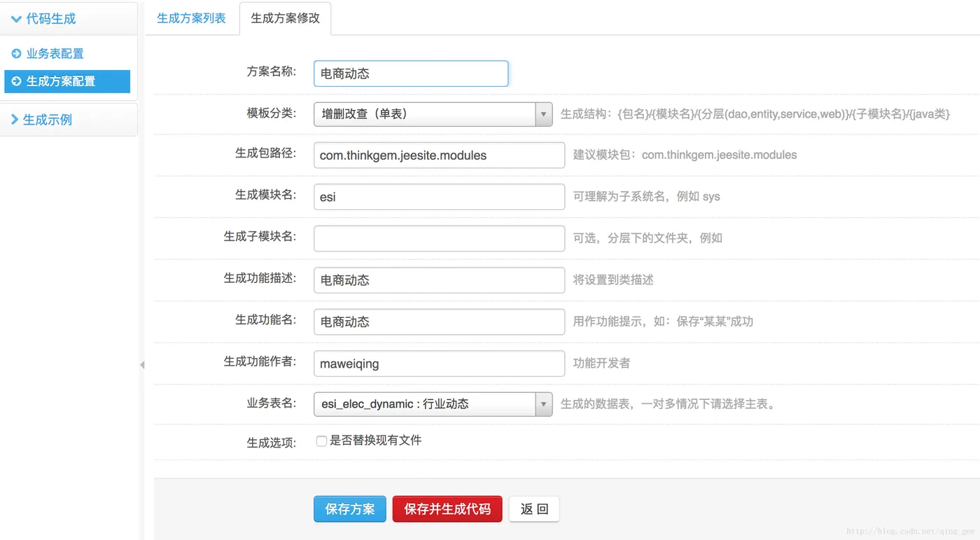Click inside the 方案名称 input field

[411, 74]
